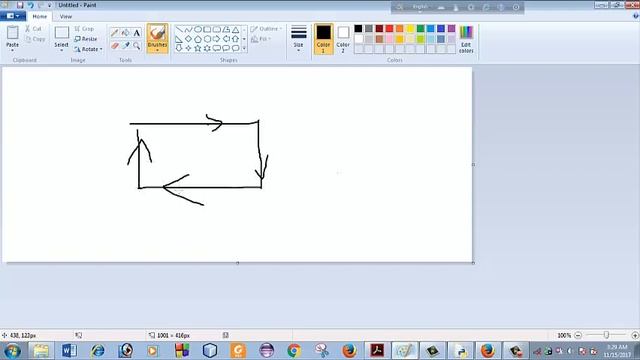This screenshot has height=360, width=640.
Task: Choose the Rectangle shape
Action: [207, 29]
